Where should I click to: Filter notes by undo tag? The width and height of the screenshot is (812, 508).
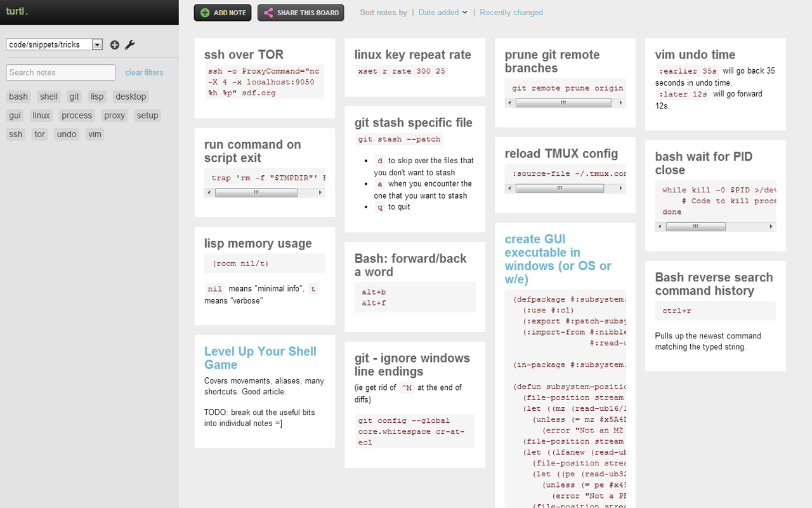click(67, 134)
